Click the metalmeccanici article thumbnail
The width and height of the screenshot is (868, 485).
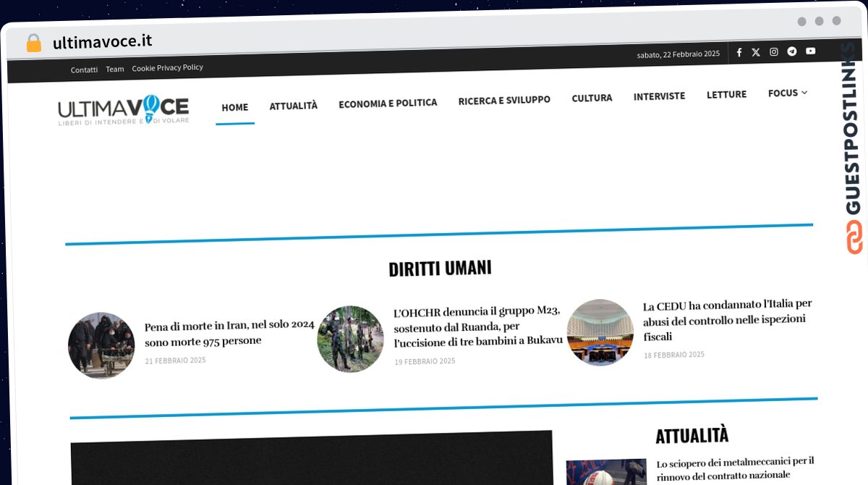pyautogui.click(x=606, y=472)
